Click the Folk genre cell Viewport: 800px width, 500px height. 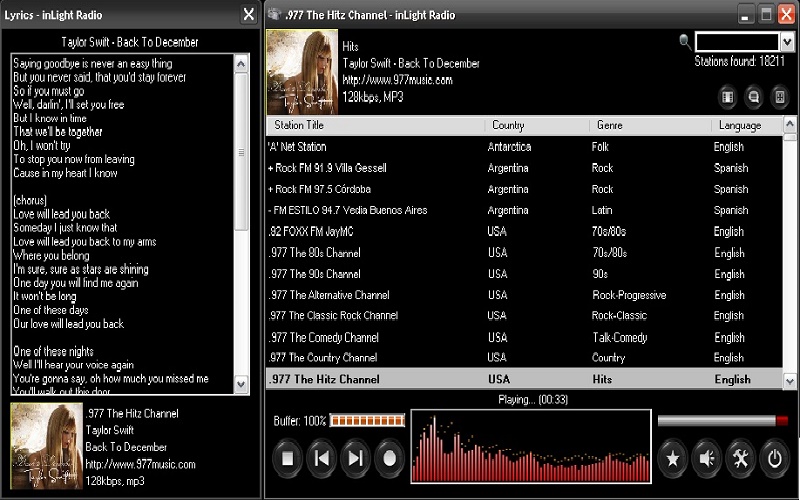(x=600, y=147)
